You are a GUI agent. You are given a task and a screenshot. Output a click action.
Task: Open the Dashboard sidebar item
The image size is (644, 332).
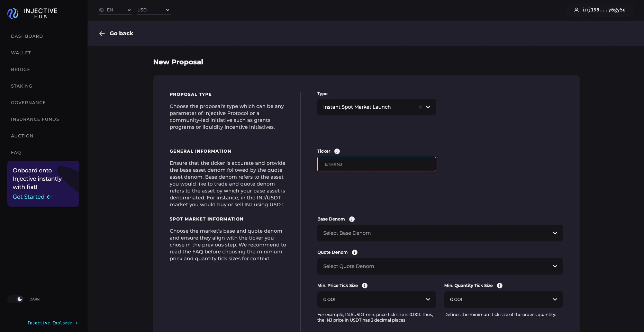[x=27, y=36]
